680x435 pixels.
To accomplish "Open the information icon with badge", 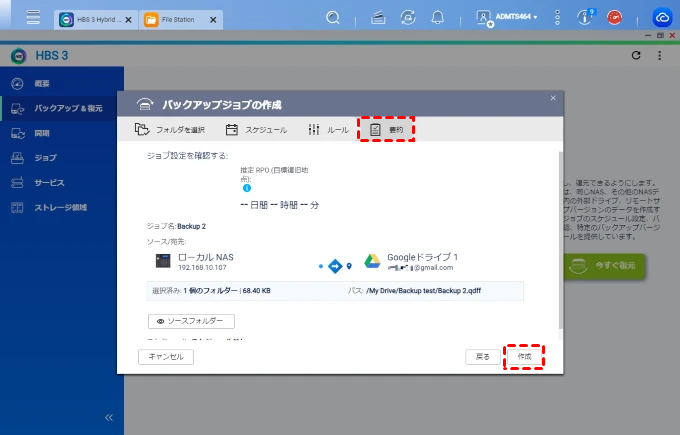I will tap(585, 17).
